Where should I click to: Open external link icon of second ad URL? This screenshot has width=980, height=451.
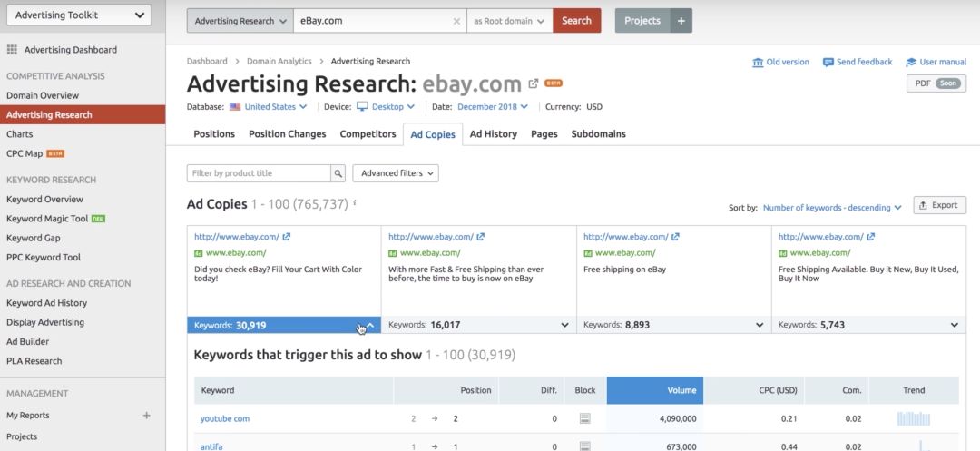click(x=481, y=237)
